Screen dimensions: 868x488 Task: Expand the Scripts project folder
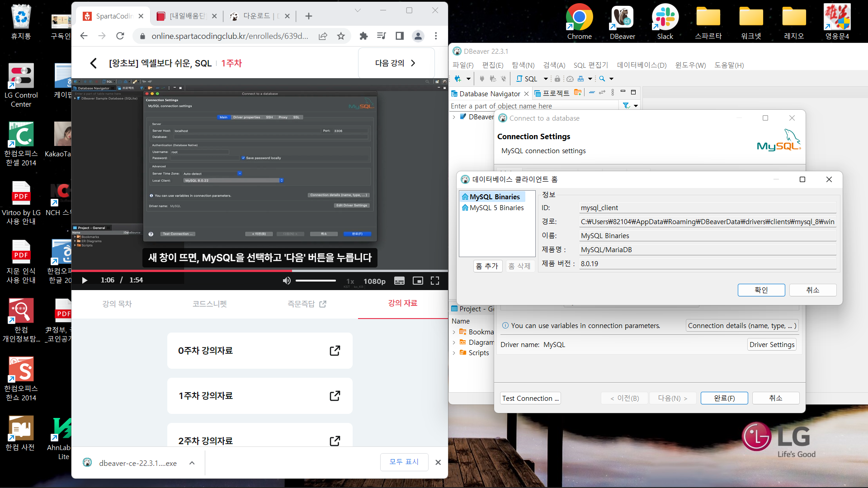454,353
